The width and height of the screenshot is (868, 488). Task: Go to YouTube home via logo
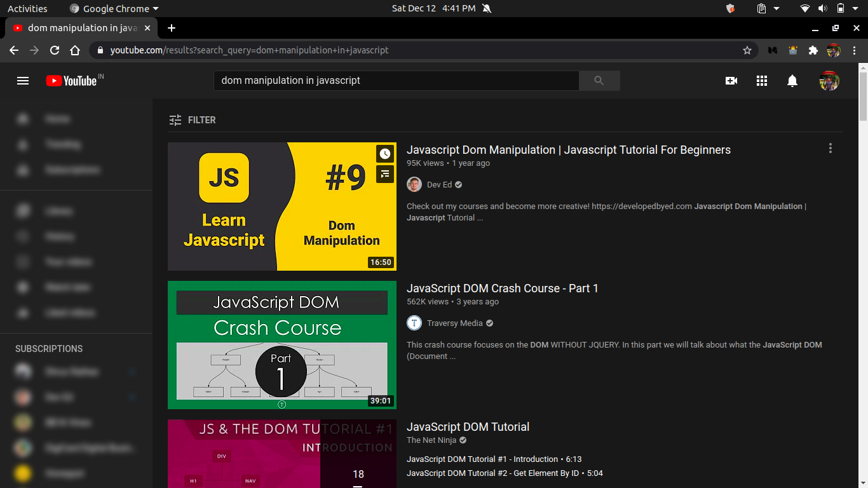point(71,81)
